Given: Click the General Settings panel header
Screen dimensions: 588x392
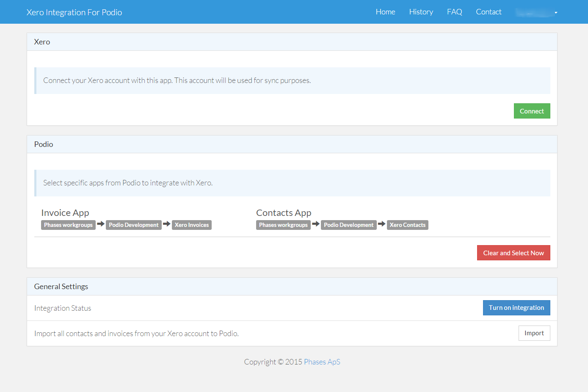Looking at the screenshot, I should 292,287.
